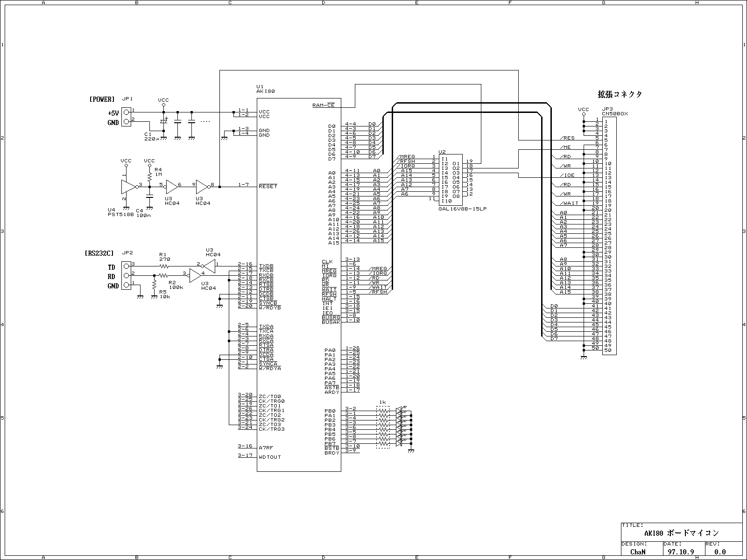Select the U3 inverter with pins 9 and 8
This screenshot has height=560, width=747.
[x=202, y=187]
